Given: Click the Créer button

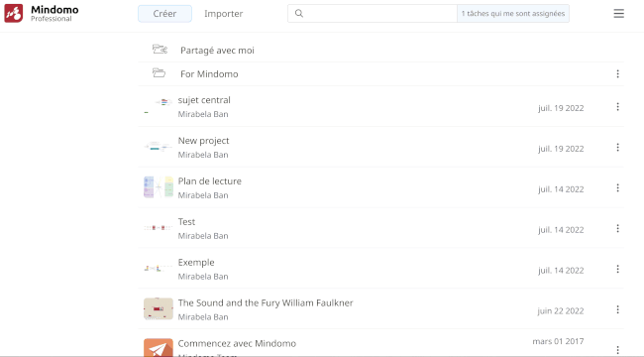Looking at the screenshot, I should click(x=164, y=14).
